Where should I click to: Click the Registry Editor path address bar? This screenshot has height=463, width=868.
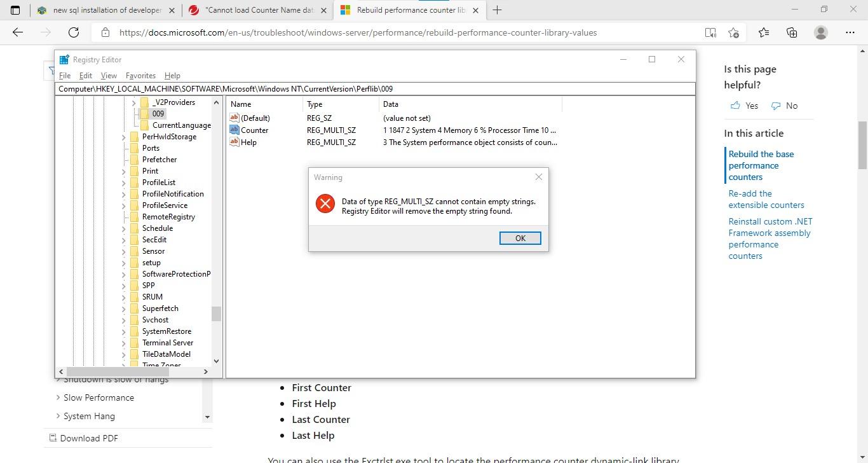[375, 89]
